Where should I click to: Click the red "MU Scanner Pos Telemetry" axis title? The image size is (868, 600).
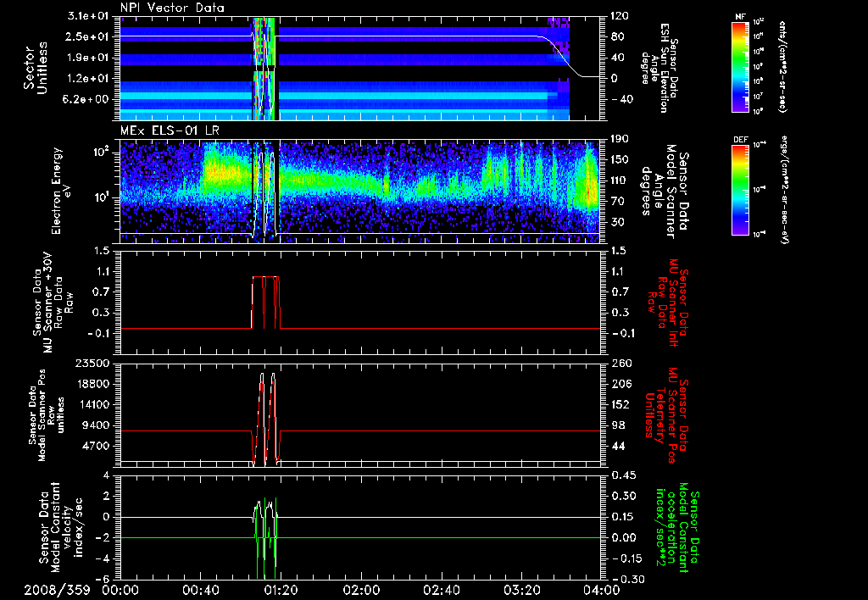pyautogui.click(x=666, y=415)
